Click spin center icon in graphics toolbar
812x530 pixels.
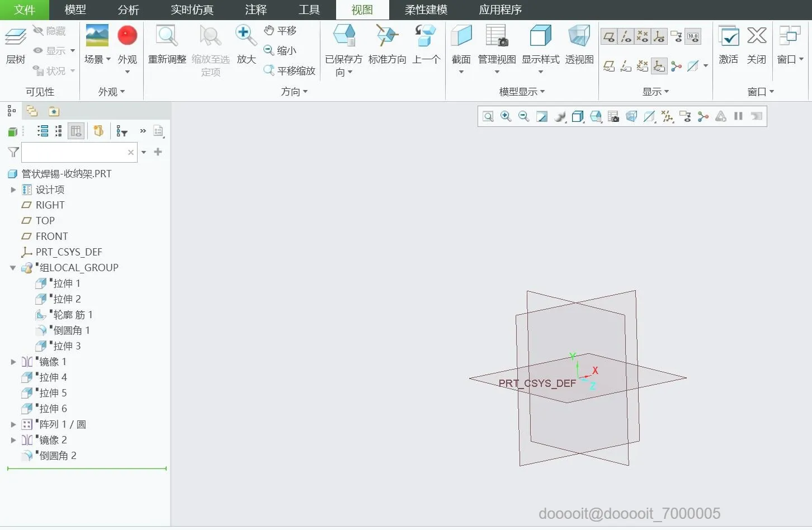(x=703, y=116)
